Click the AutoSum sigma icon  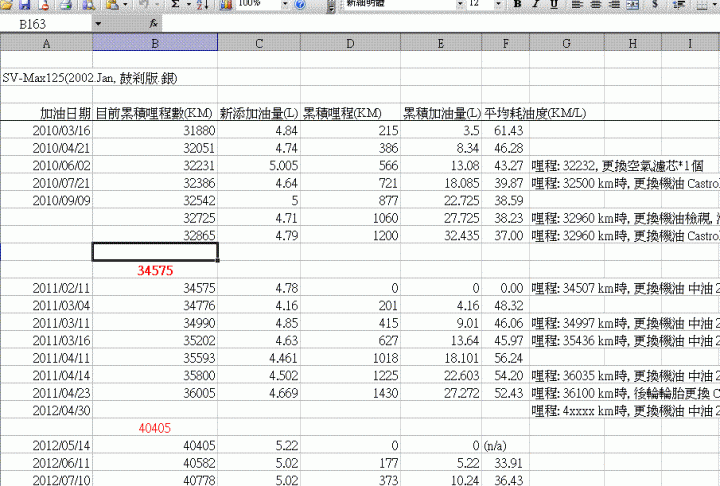coord(175,5)
